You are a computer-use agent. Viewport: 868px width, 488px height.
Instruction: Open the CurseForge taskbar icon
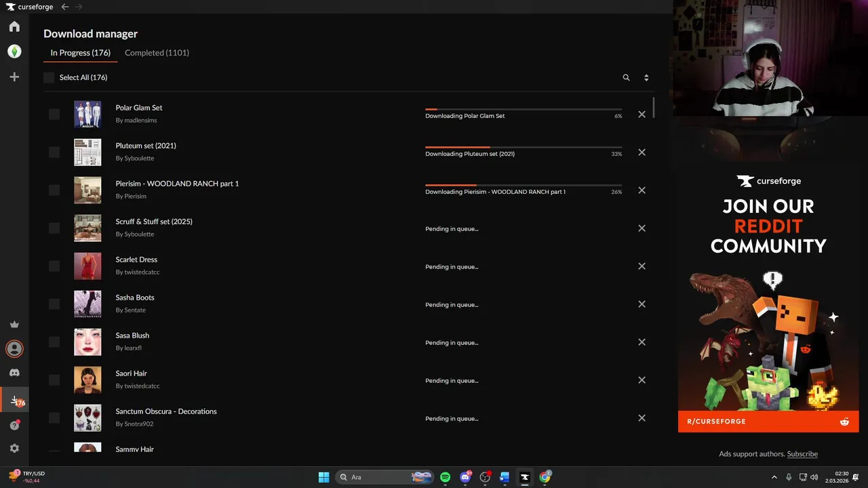coord(524,477)
